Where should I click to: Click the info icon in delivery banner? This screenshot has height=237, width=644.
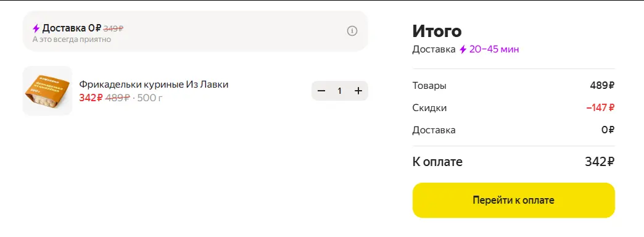click(x=352, y=31)
